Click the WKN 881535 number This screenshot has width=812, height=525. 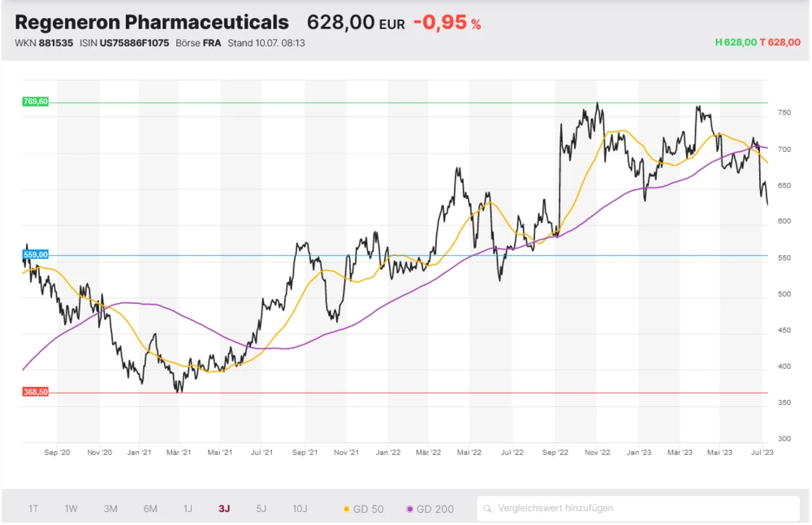(55, 43)
